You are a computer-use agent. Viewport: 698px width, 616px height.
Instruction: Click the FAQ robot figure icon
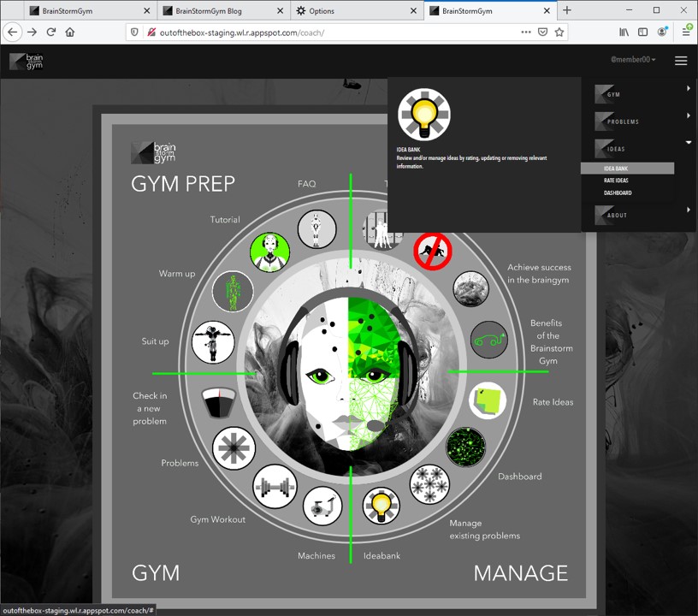pos(316,229)
